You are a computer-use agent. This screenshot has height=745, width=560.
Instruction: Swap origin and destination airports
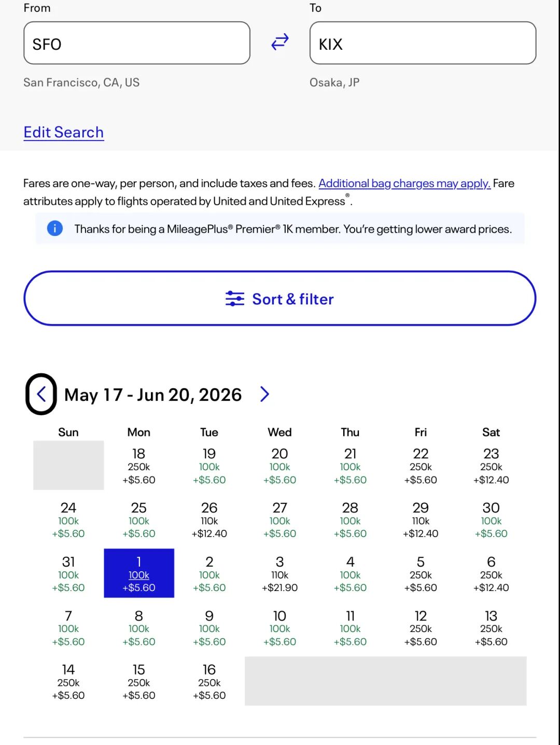(x=280, y=42)
